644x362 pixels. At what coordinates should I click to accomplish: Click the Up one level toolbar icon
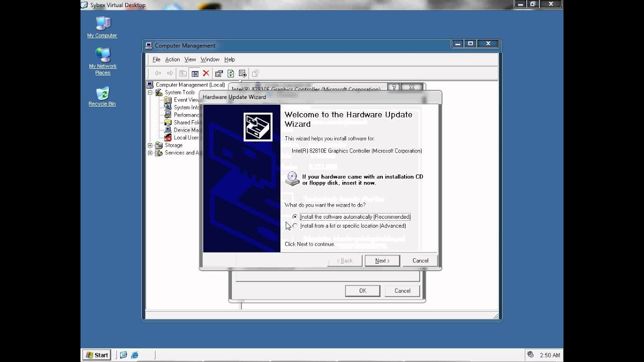pos(183,73)
